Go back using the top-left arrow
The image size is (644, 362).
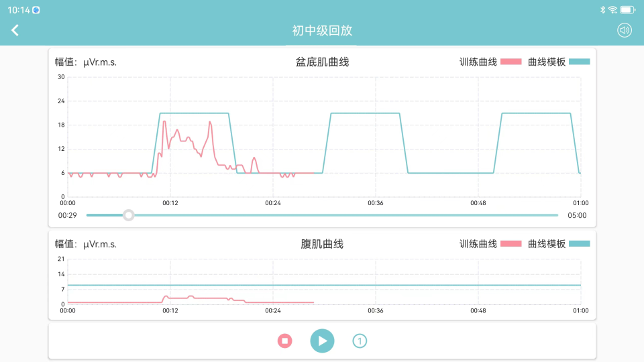(x=15, y=30)
